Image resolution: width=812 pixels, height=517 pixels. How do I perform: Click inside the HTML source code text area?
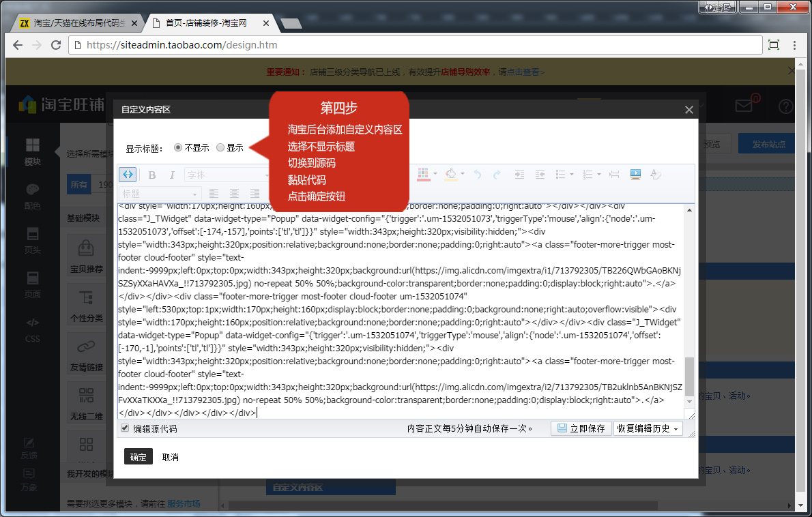[x=401, y=310]
